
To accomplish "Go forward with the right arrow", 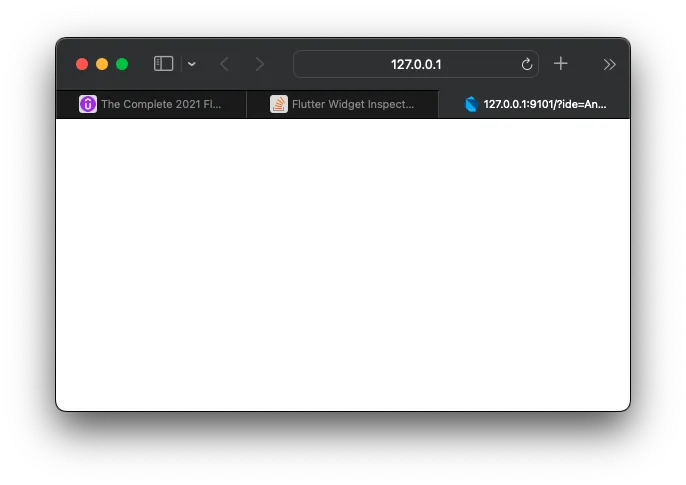I will click(260, 64).
